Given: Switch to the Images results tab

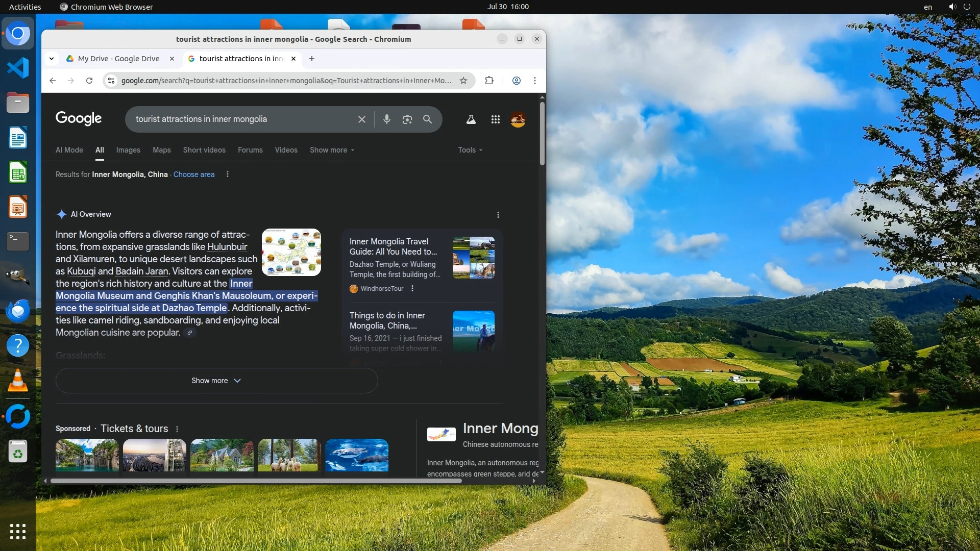Looking at the screenshot, I should [x=128, y=150].
